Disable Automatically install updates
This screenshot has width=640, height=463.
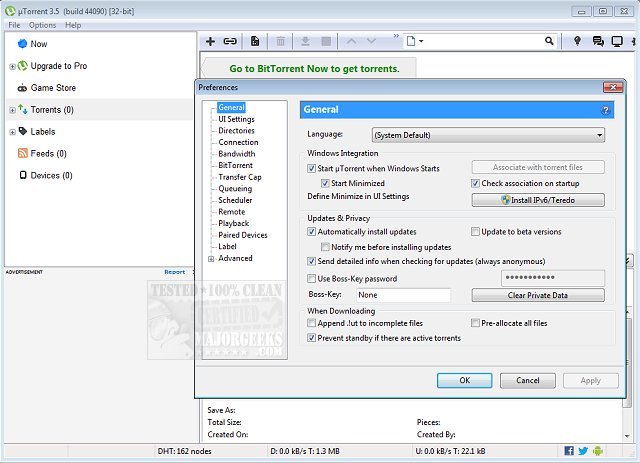(x=311, y=232)
